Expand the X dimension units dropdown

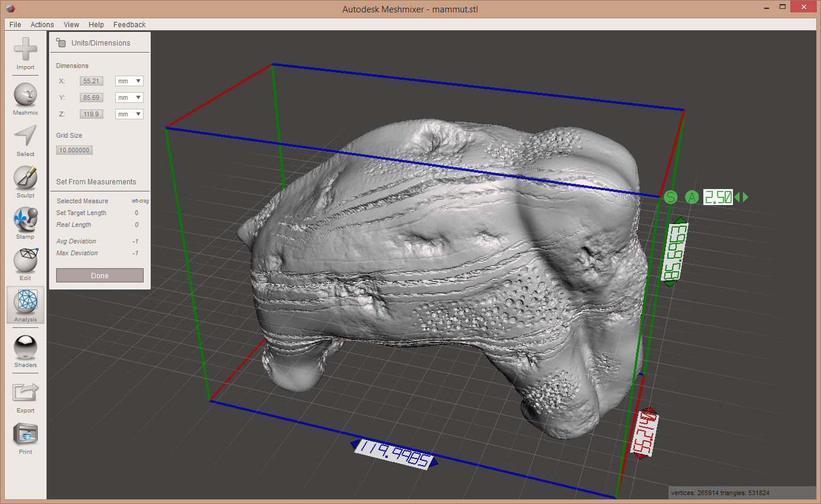pos(129,81)
